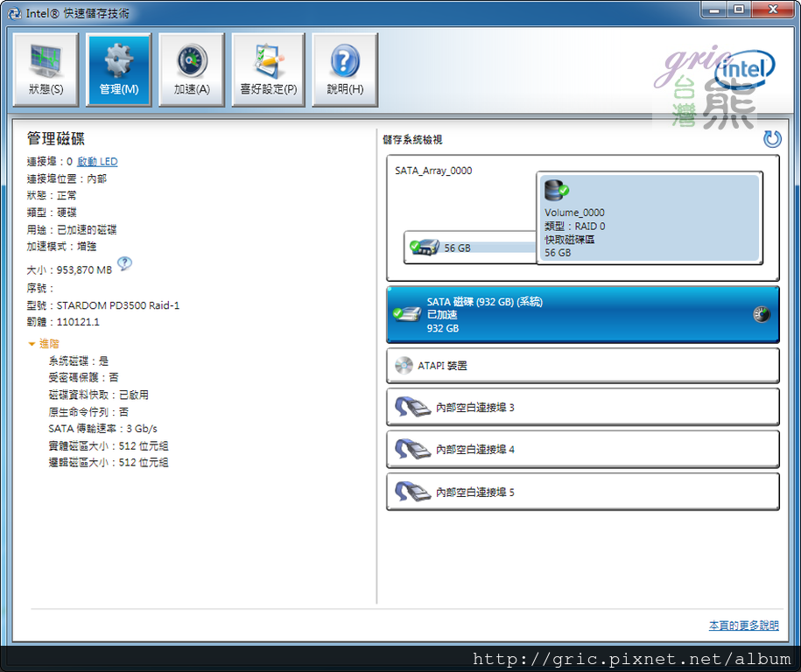Click the Intel title bar app icon
Image resolution: width=801 pixels, height=672 pixels.
coord(15,13)
